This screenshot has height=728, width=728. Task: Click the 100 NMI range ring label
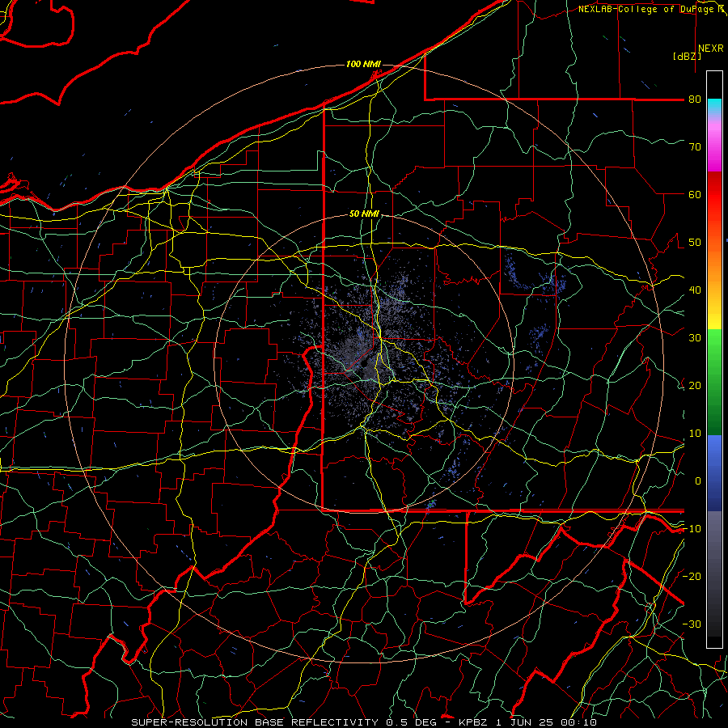(x=363, y=64)
